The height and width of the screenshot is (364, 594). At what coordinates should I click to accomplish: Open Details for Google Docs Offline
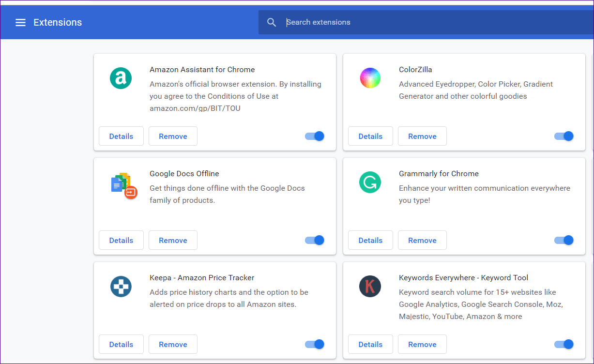pyautogui.click(x=121, y=240)
